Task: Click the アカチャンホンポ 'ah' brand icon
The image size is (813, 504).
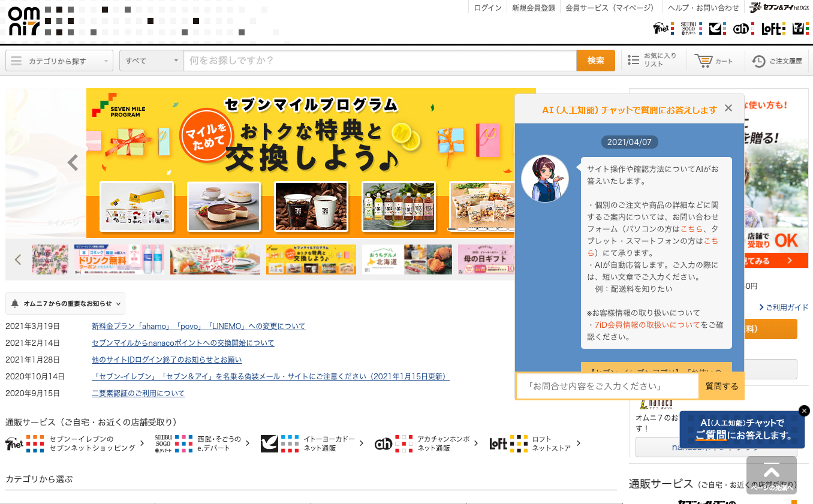Action: (x=740, y=28)
